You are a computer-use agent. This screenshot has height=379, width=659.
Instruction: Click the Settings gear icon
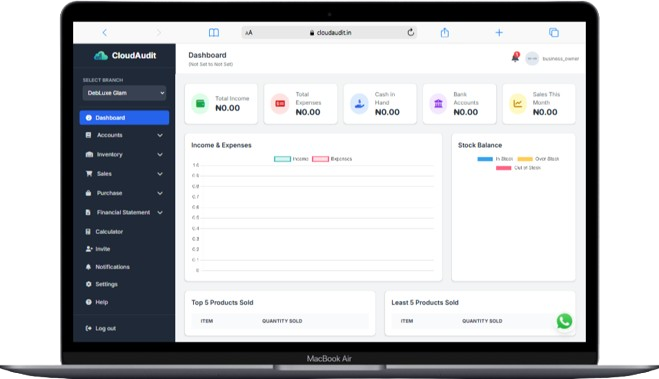click(88, 284)
